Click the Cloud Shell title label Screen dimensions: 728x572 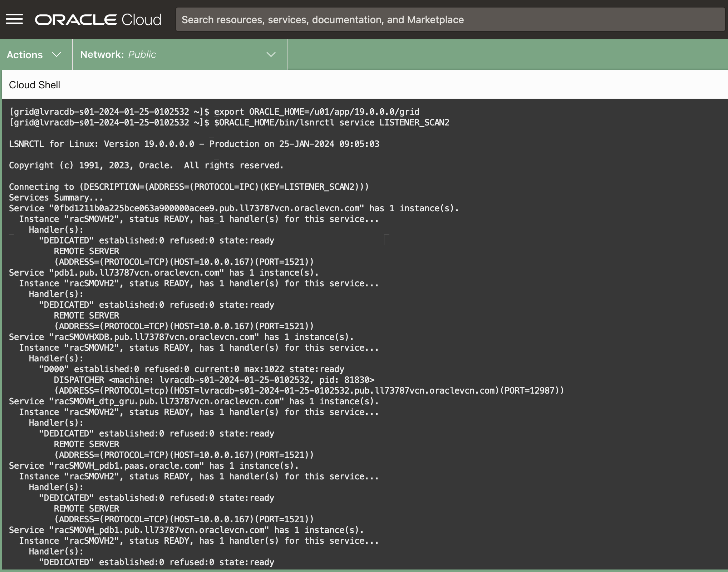pyautogui.click(x=34, y=85)
